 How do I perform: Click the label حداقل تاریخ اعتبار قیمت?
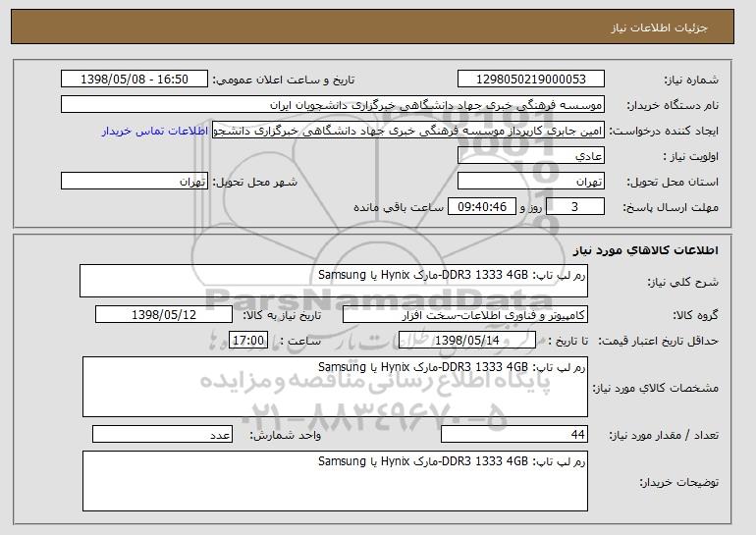click(658, 341)
